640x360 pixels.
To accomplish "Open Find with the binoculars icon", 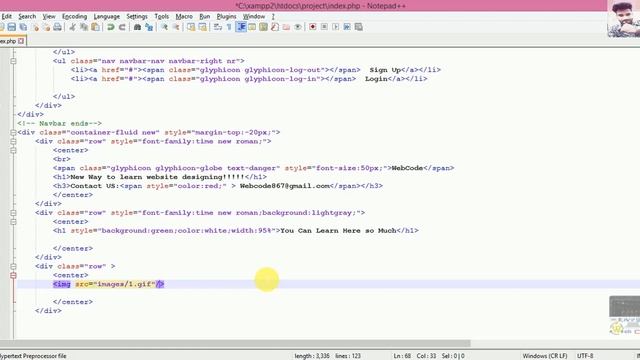I will (x=138, y=27).
